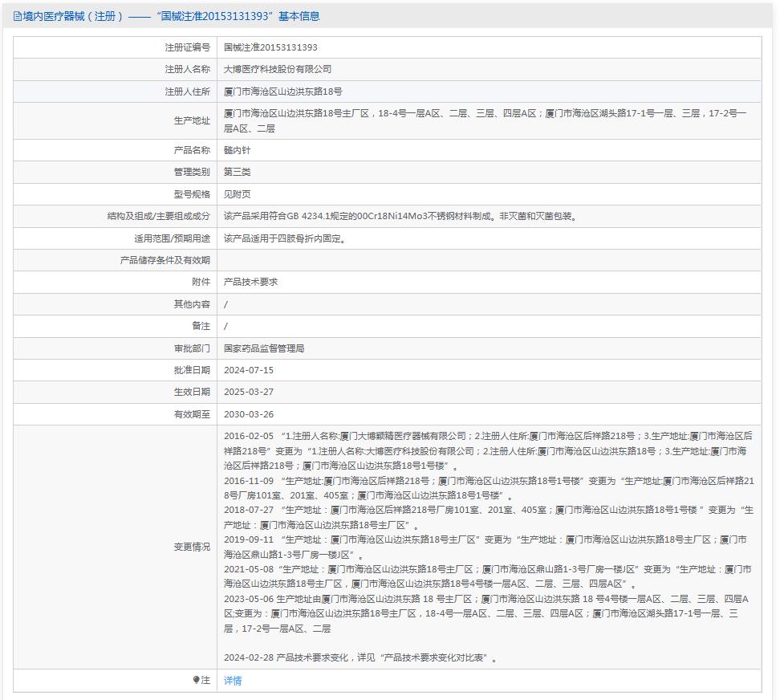Click the 产品技术要求 attachment text
This screenshot has height=700, width=780.
click(x=251, y=282)
